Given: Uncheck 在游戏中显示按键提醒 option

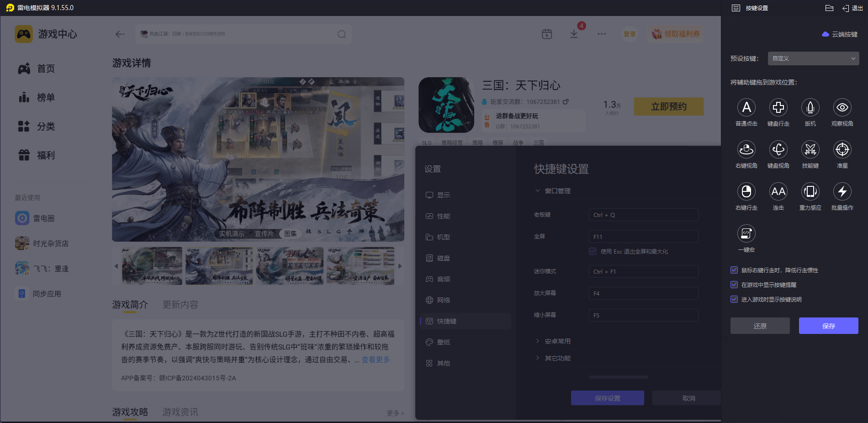Looking at the screenshot, I should [x=734, y=285].
